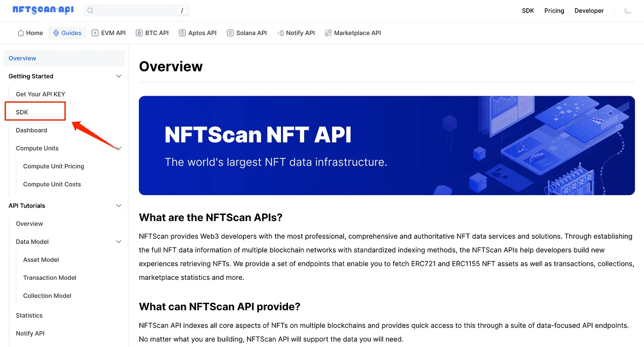
Task: Click the Guides diamond icon
Action: click(56, 33)
